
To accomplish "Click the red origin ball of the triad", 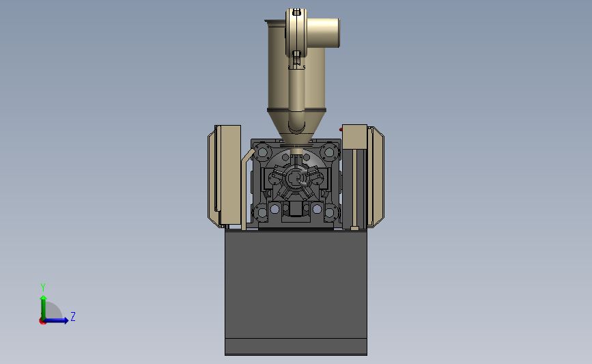I will coord(42,322).
